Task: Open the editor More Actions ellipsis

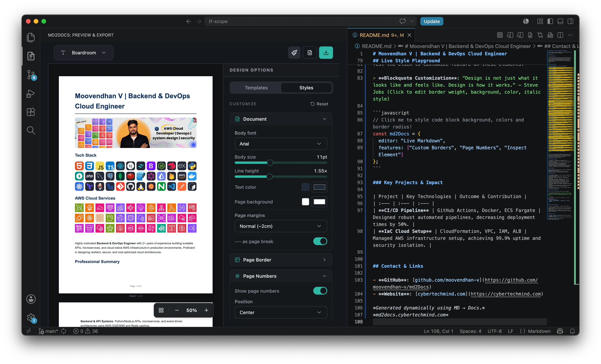Action: pyautogui.click(x=570, y=35)
